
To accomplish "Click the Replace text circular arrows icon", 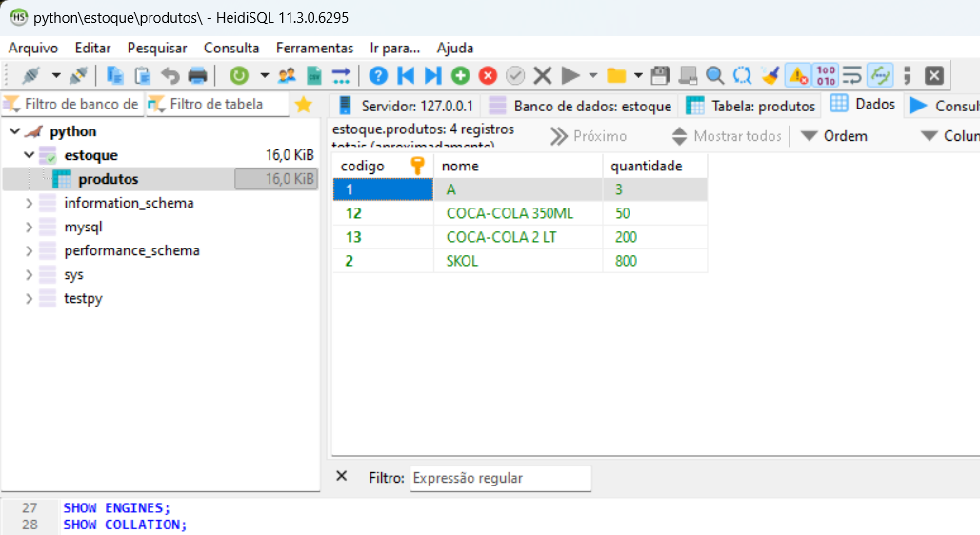I will [742, 75].
